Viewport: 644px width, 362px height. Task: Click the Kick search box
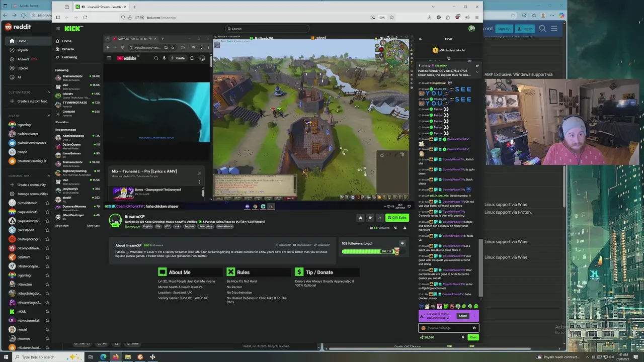267,29
